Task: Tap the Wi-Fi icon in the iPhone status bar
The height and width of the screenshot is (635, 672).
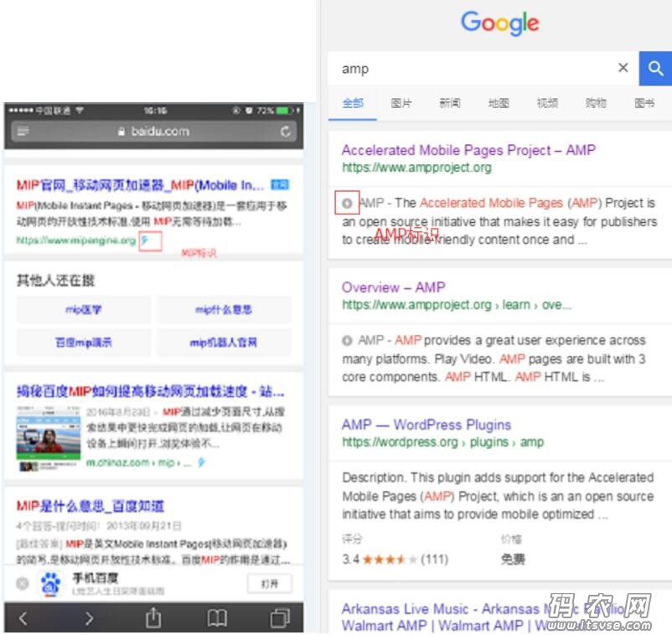Action: tap(80, 110)
